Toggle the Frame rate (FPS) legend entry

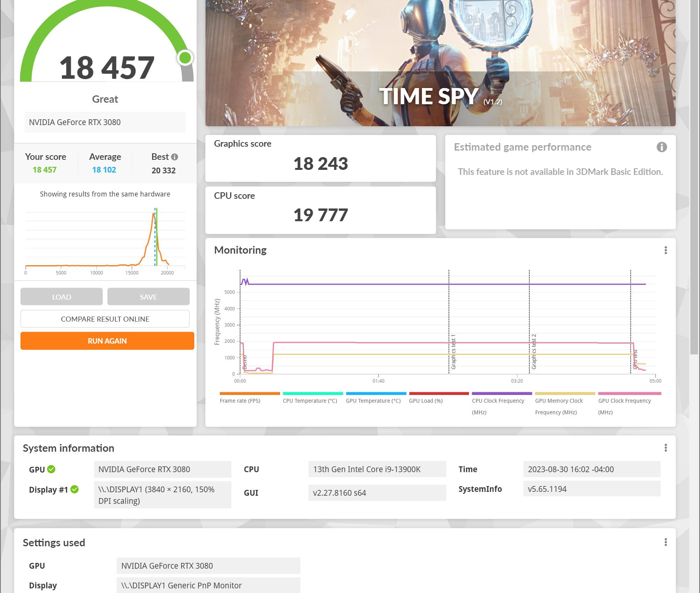point(240,401)
